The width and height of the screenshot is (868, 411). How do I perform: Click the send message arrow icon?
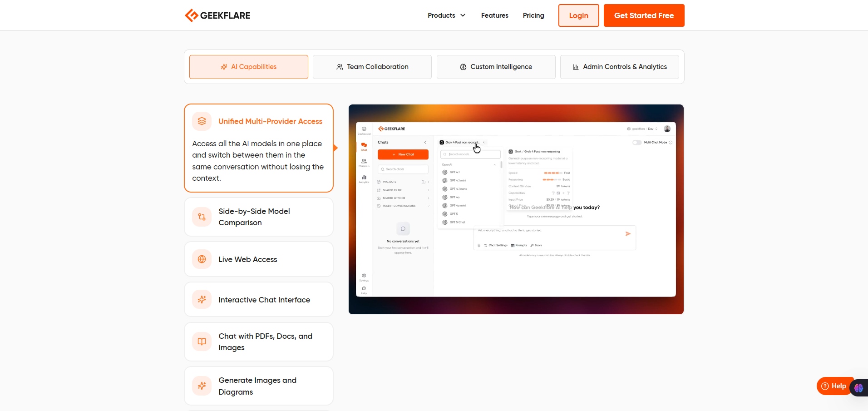pyautogui.click(x=628, y=233)
